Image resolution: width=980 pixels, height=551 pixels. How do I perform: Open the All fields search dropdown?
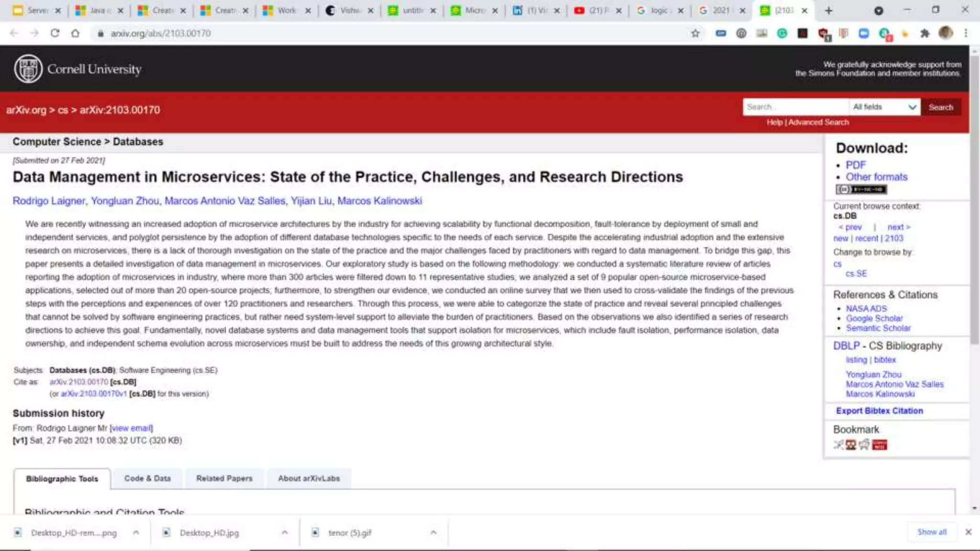[885, 107]
